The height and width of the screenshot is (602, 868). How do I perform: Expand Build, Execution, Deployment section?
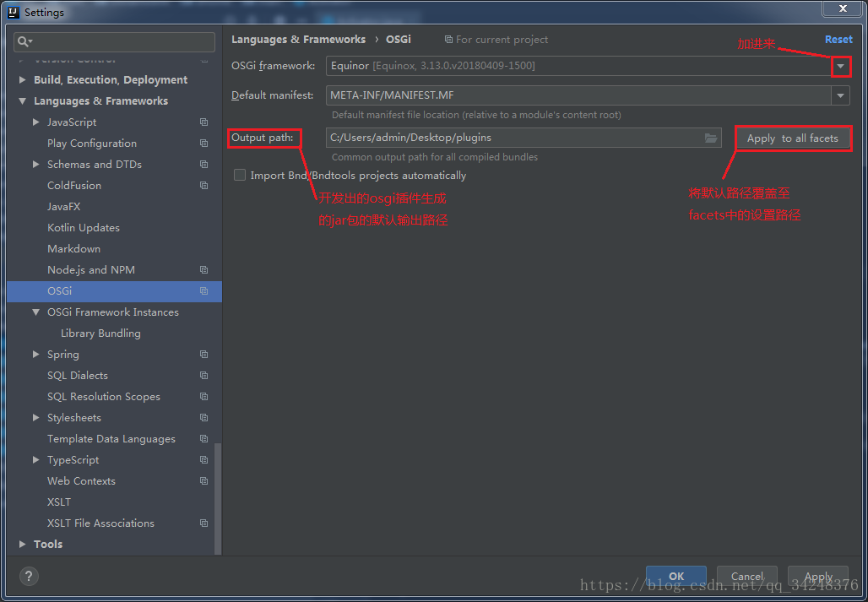[x=23, y=79]
